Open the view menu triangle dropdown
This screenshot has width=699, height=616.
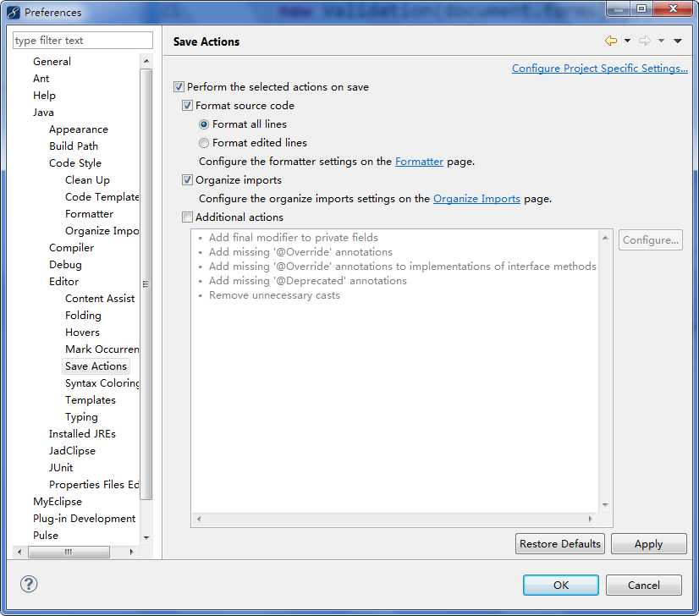678,41
